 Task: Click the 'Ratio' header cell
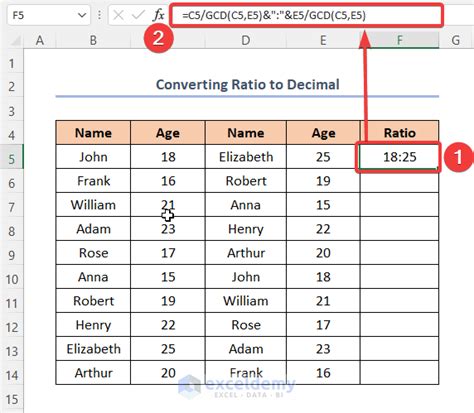(x=400, y=133)
